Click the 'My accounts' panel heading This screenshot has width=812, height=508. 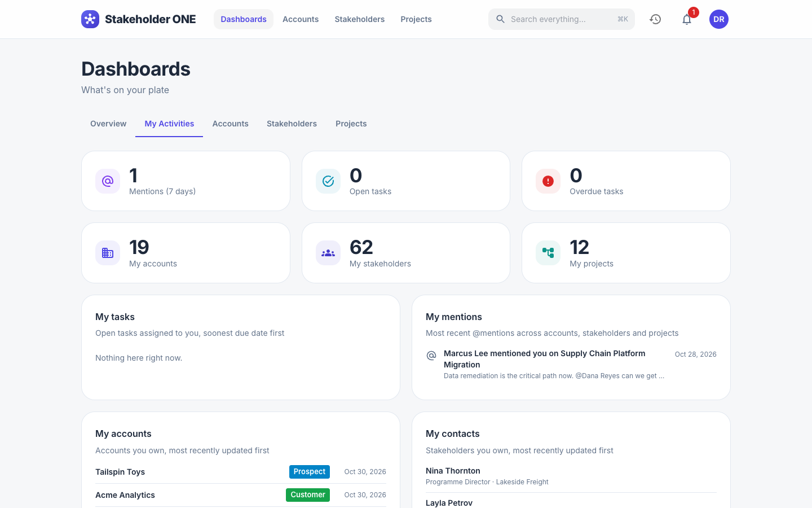pyautogui.click(x=123, y=433)
